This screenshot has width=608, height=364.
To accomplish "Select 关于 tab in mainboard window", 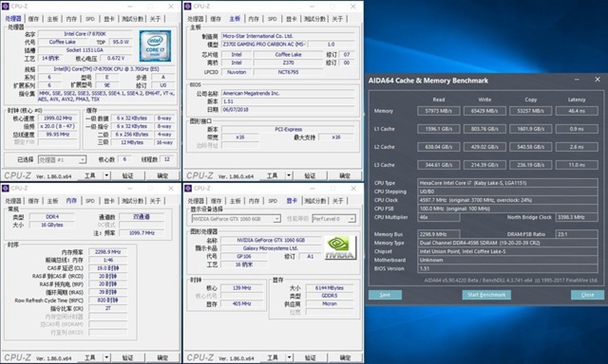I will tap(337, 19).
